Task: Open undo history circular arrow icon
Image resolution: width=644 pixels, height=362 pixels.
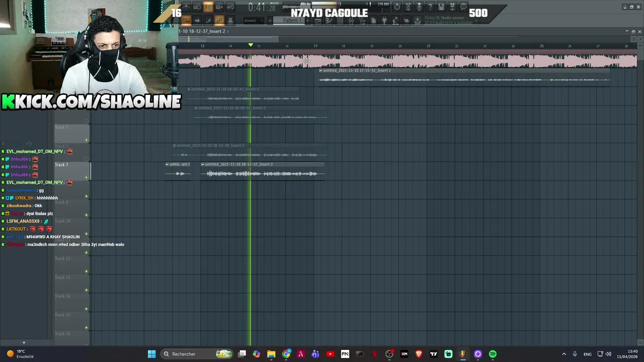Action: (x=397, y=7)
